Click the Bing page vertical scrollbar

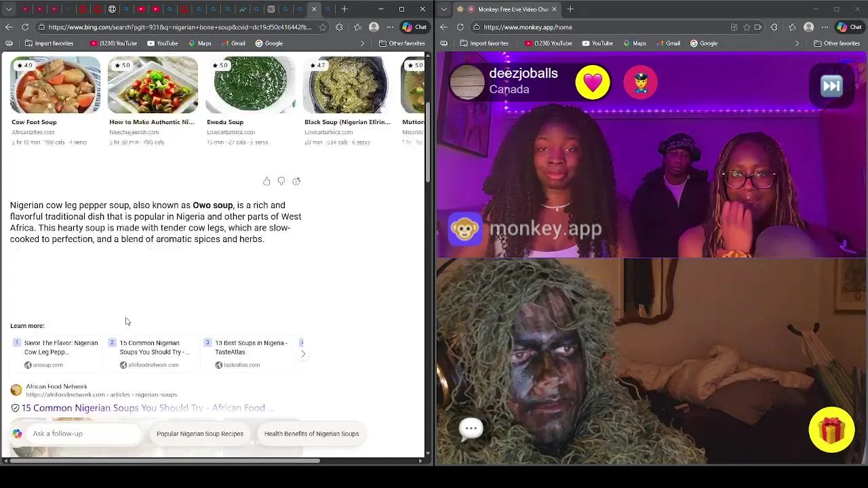click(428, 142)
